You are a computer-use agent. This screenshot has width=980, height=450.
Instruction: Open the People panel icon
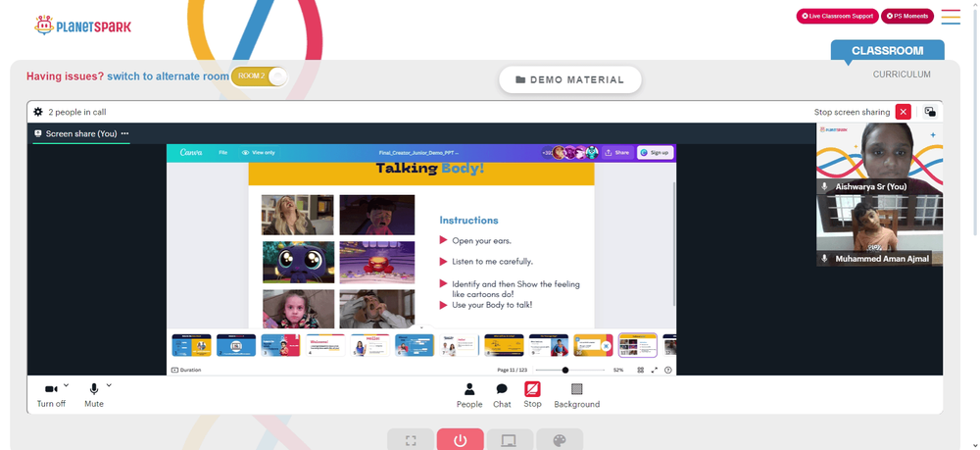point(469,389)
